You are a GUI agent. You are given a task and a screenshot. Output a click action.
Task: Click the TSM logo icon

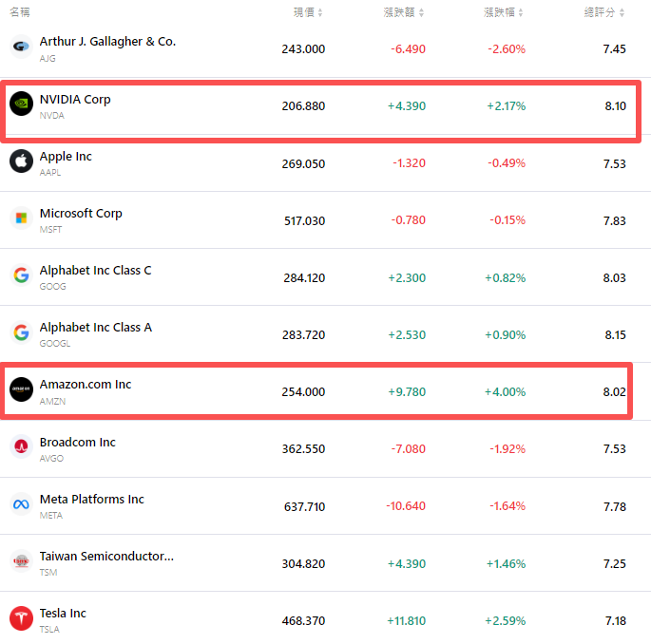pyautogui.click(x=21, y=561)
